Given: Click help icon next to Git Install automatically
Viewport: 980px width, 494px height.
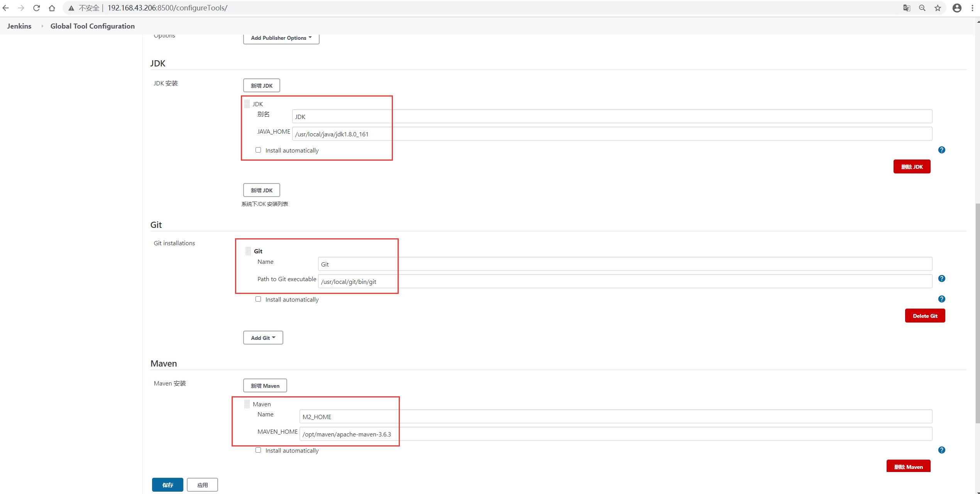Looking at the screenshot, I should coord(941,299).
